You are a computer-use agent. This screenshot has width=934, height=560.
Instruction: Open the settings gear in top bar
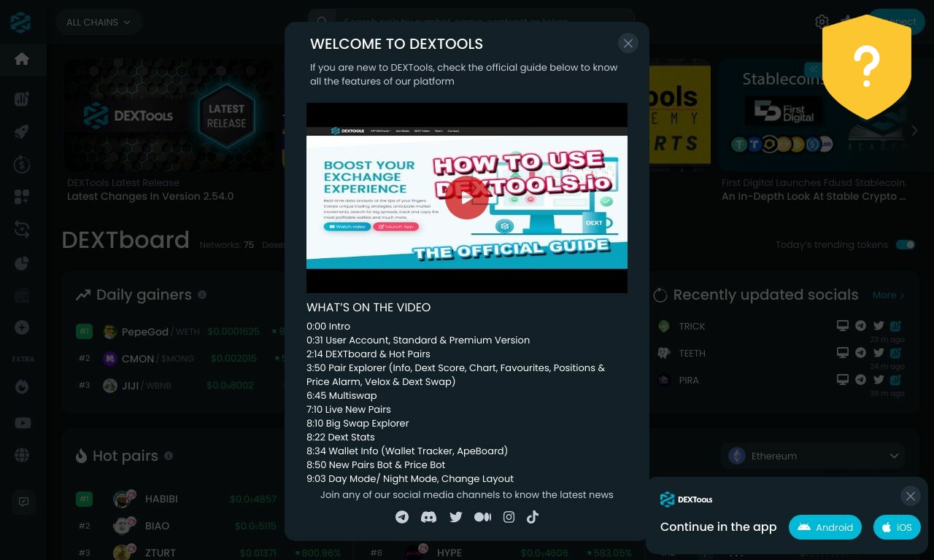coord(822,21)
